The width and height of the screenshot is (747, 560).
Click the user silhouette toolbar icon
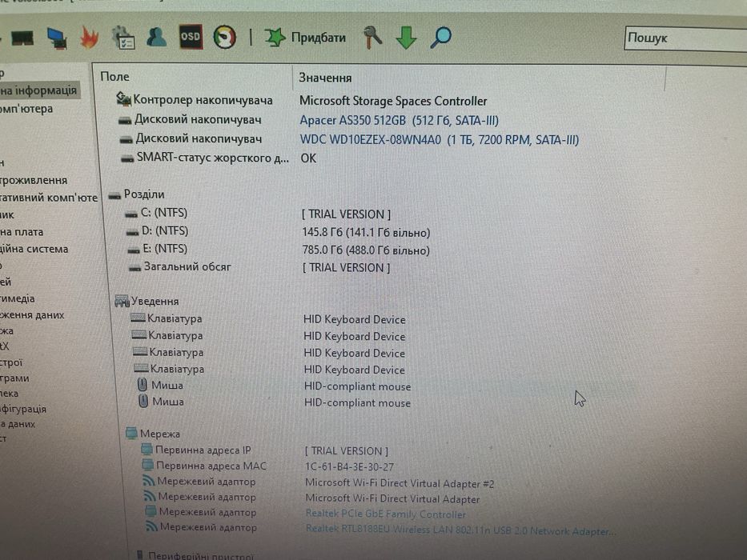[x=157, y=37]
